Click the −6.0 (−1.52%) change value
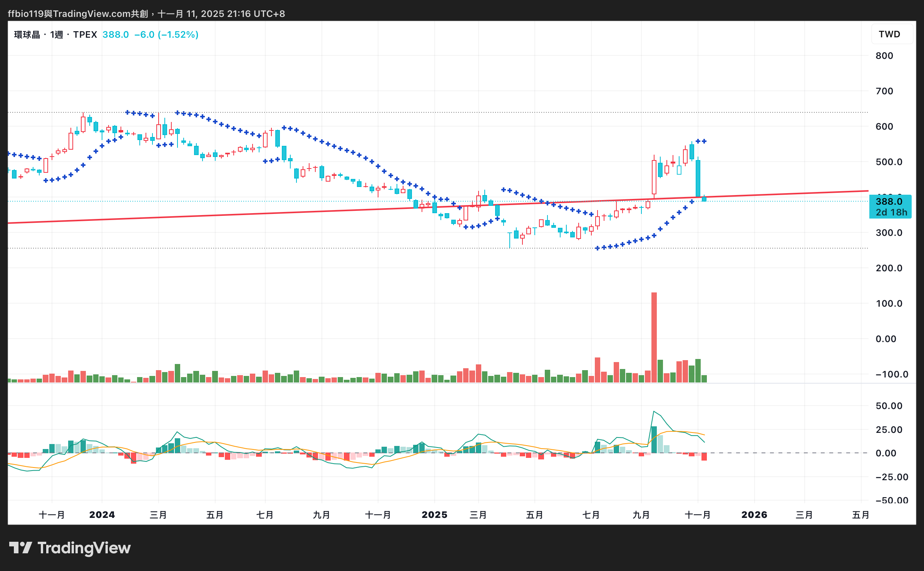Image resolution: width=924 pixels, height=571 pixels. pos(166,35)
